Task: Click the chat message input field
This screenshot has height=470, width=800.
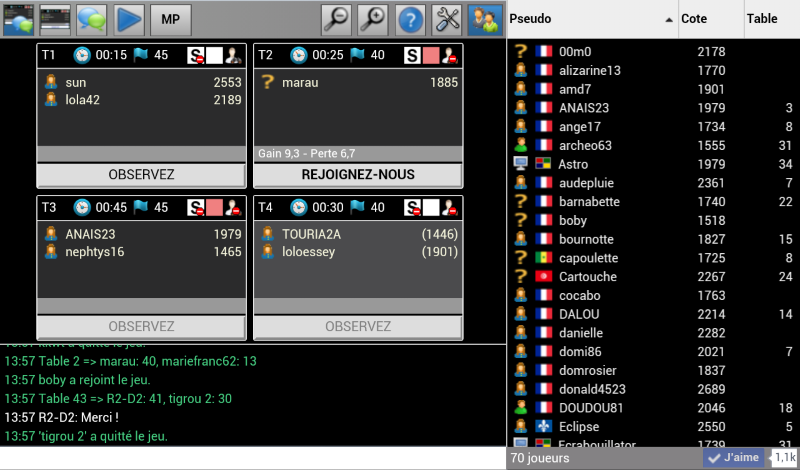Action: 253,458
